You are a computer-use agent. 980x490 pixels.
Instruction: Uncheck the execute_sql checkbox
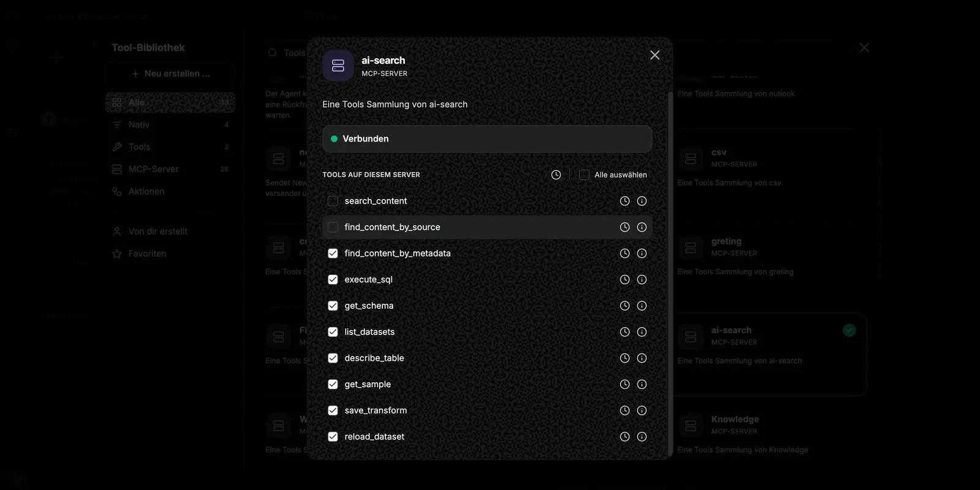click(333, 279)
